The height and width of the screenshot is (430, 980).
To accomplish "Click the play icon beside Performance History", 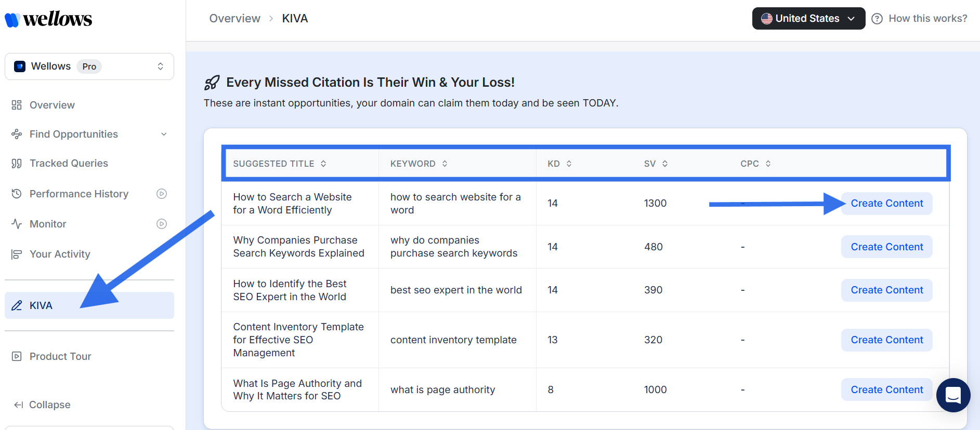I will click(x=162, y=194).
